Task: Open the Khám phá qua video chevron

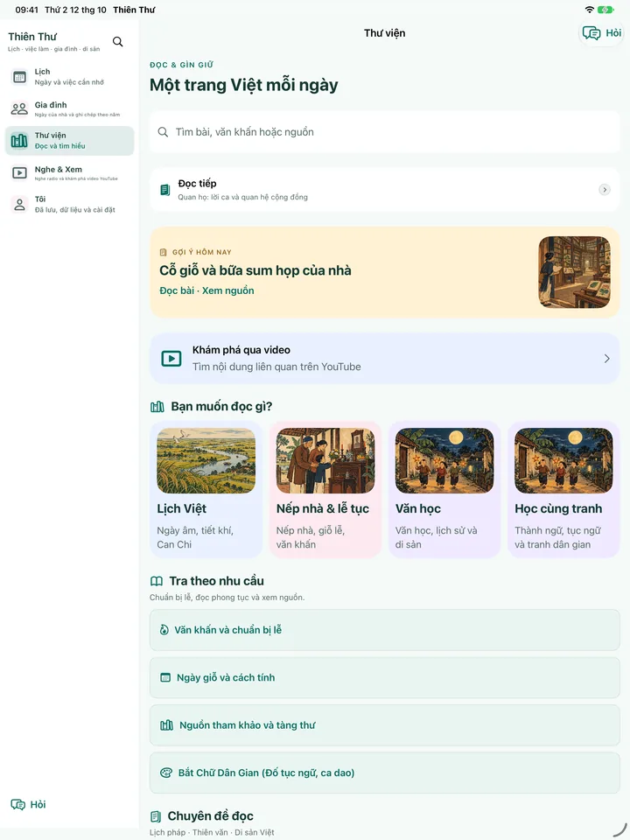Action: (607, 359)
